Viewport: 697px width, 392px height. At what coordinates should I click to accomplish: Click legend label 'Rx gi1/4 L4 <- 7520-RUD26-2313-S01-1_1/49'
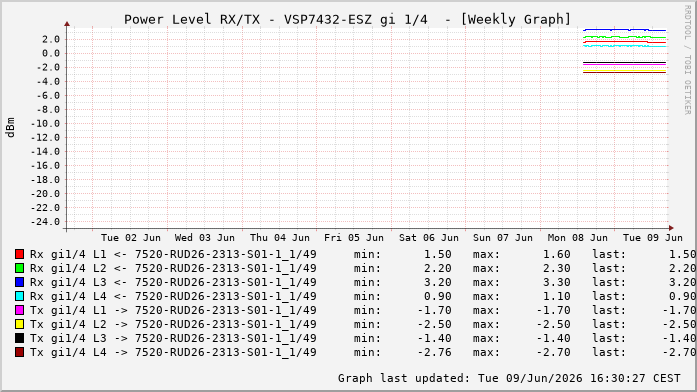click(x=173, y=296)
